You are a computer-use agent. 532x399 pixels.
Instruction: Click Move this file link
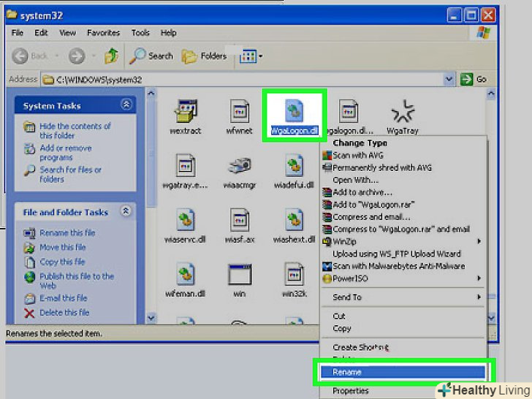coord(62,247)
